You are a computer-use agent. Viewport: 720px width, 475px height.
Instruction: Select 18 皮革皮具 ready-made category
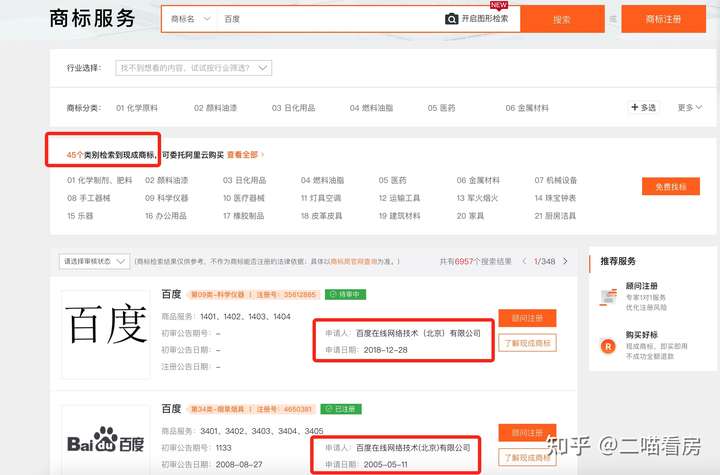(x=321, y=216)
